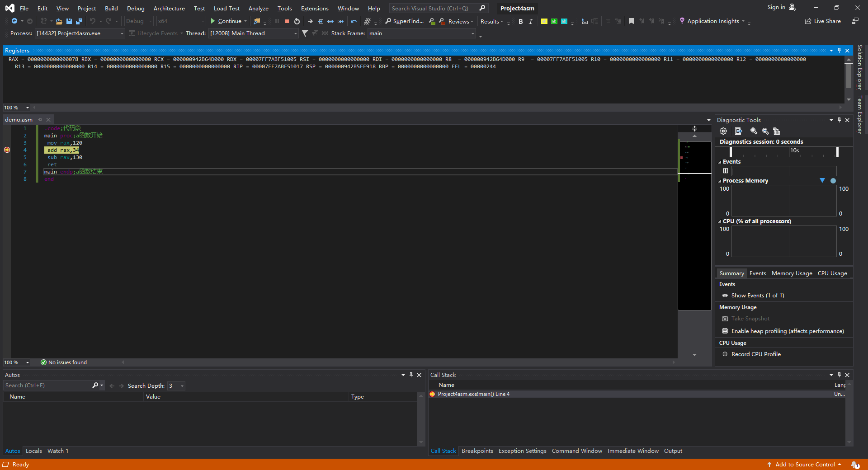Switch to the Memory Usage tab
The image size is (868, 470).
(791, 273)
